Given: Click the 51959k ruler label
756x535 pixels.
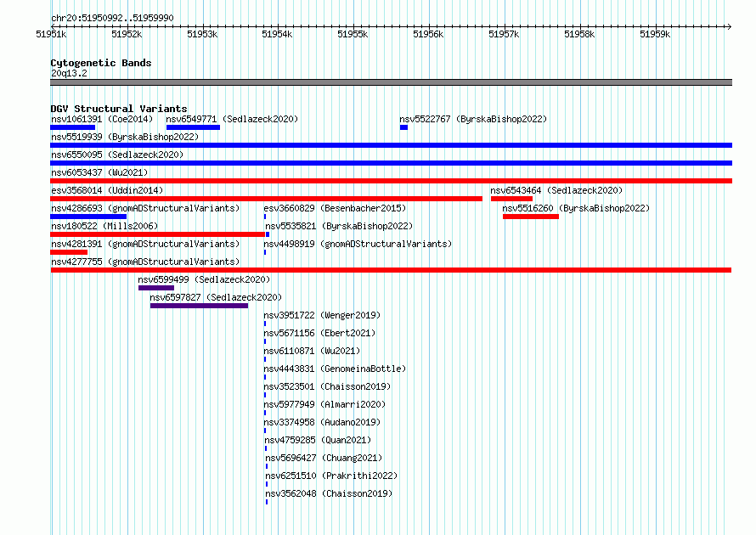Looking at the screenshot, I should (x=655, y=34).
